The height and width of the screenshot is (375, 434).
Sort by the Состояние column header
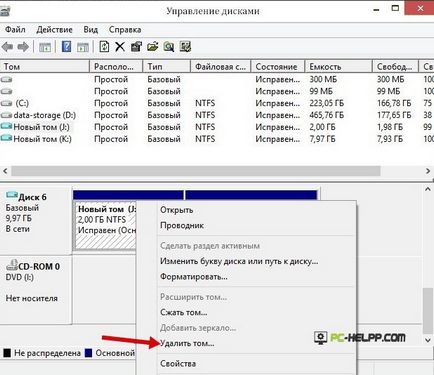coord(278,66)
